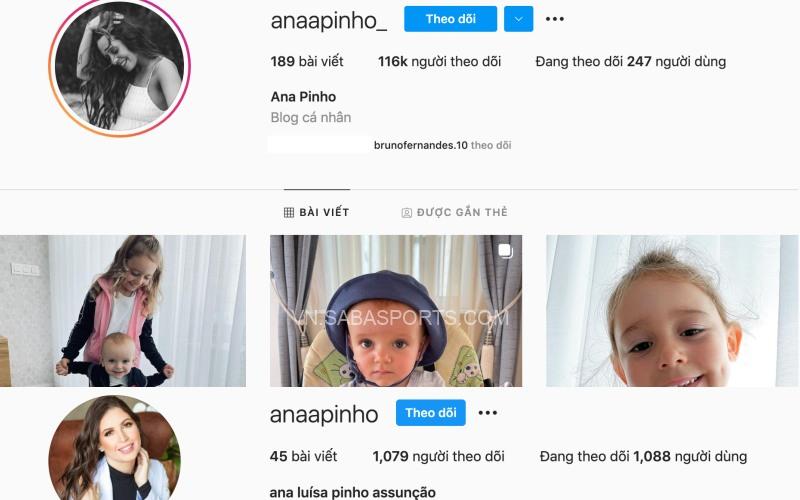
Task: Switch to the Được gắn thẻ tab
Action: (455, 212)
